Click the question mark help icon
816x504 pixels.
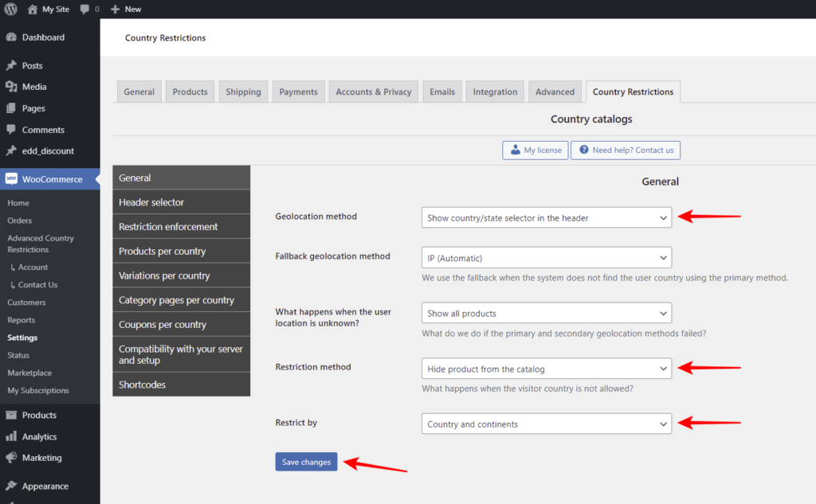(x=584, y=150)
